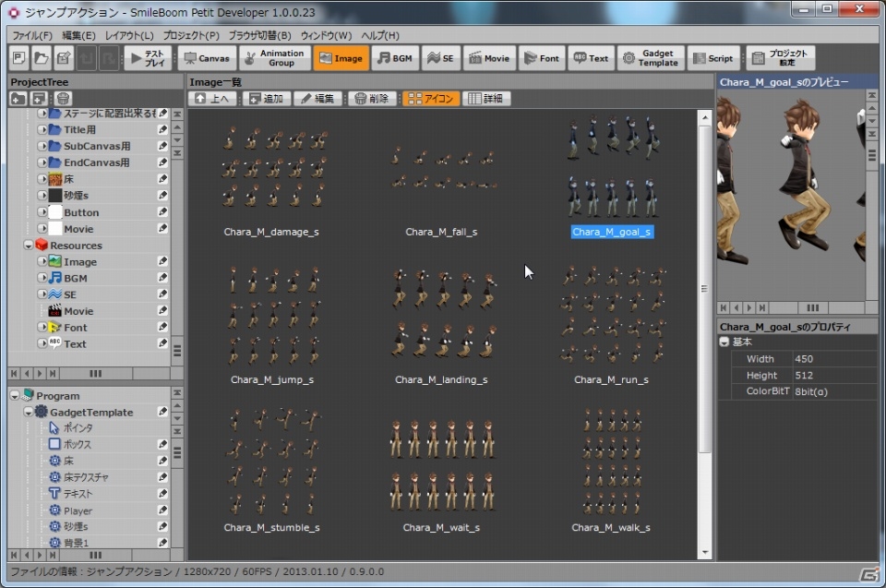Select the Chara_M_walk_s image thumbnail
Image resolution: width=886 pixels, height=588 pixels.
click(613, 462)
